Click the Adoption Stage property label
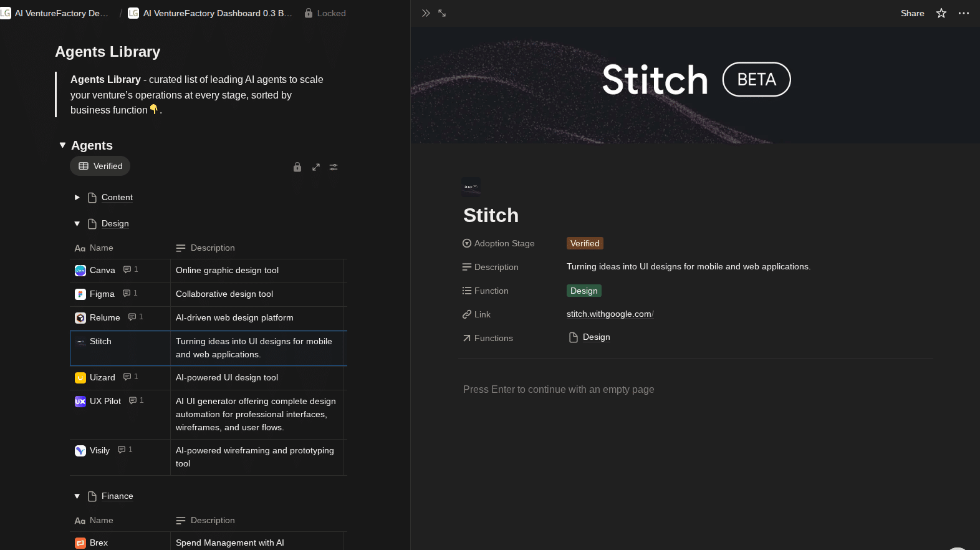 click(x=498, y=243)
